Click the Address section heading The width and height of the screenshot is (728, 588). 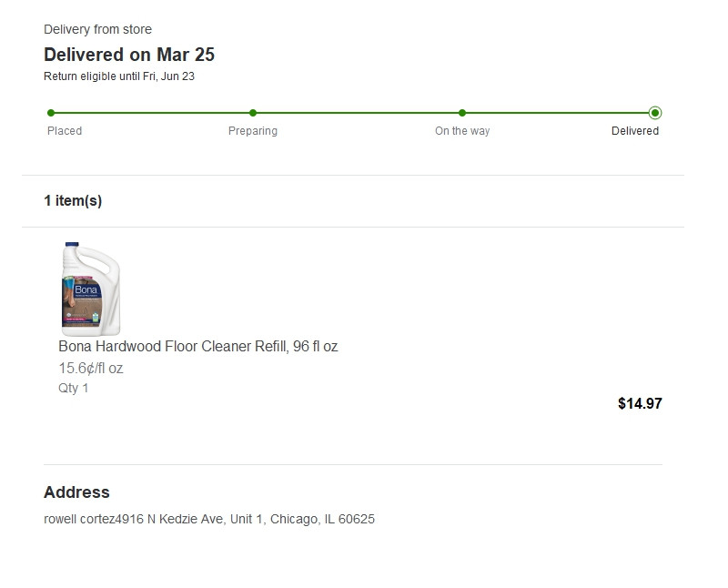76,492
